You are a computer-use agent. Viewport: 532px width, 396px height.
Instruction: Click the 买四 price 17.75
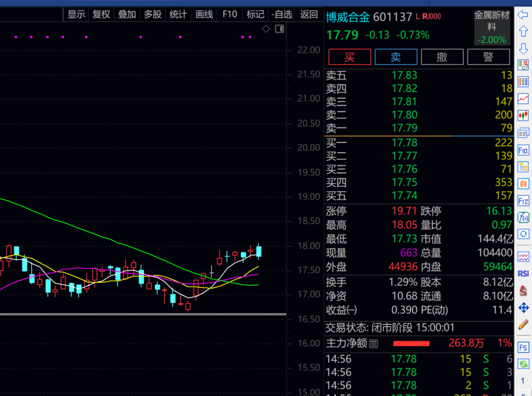point(405,182)
